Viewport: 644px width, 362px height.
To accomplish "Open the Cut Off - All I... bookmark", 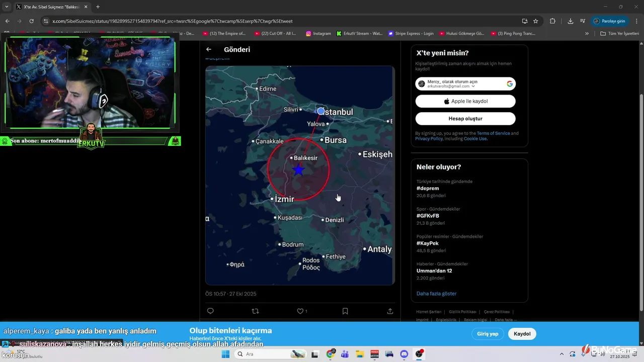I will pos(276,34).
